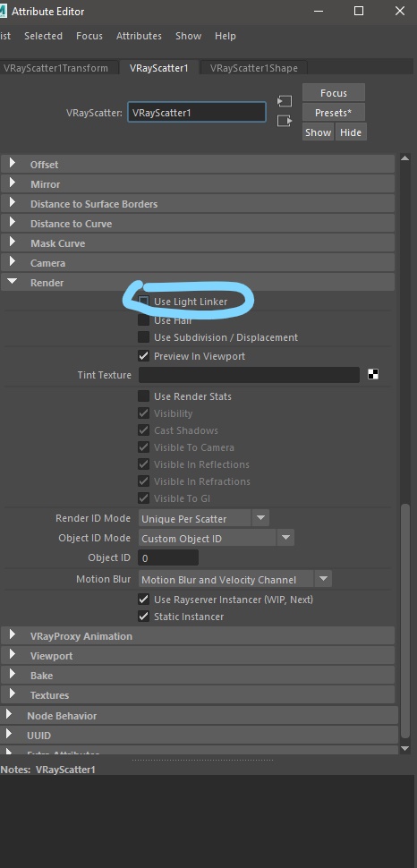417x868 pixels.
Task: Enable the Use Render Stats checkbox
Action: (143, 396)
